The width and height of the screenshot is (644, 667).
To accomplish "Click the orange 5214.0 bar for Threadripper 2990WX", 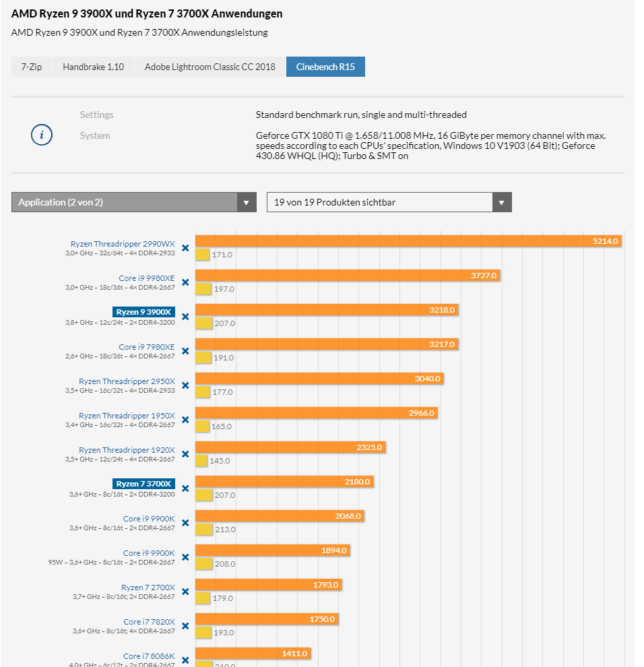I will (408, 241).
